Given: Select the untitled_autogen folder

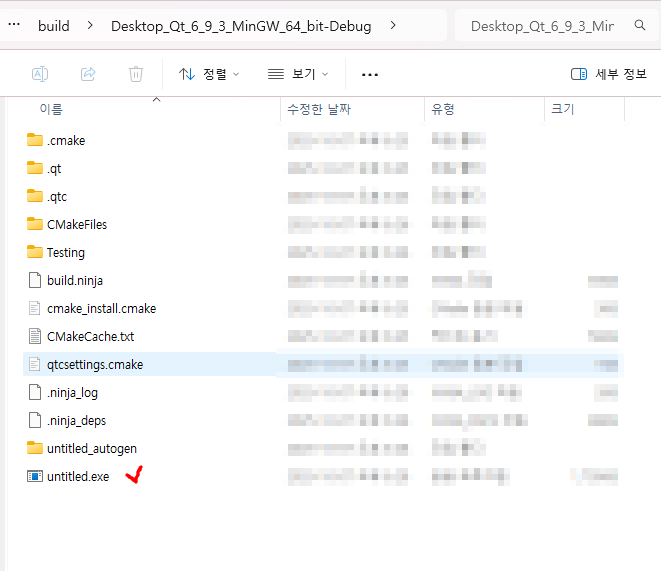Looking at the screenshot, I should click(91, 449).
